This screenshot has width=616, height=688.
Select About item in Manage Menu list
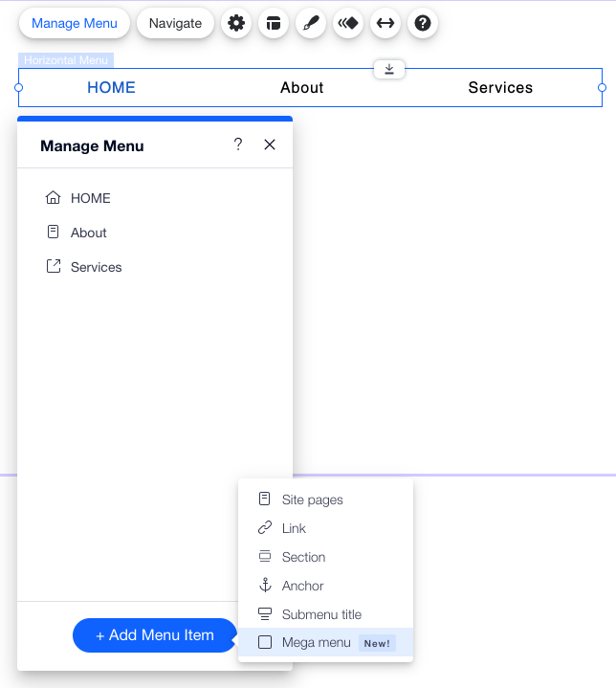pyautogui.click(x=155, y=233)
